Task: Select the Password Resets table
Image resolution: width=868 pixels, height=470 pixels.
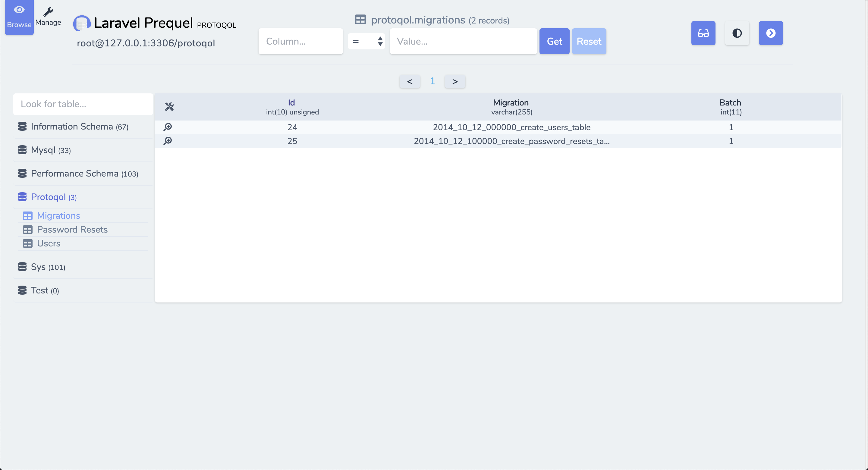Action: [72, 229]
